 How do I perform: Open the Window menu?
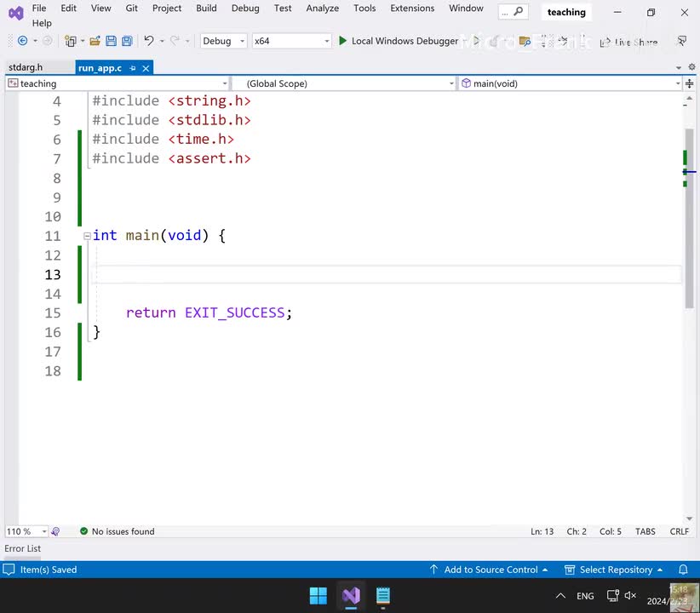click(x=466, y=9)
